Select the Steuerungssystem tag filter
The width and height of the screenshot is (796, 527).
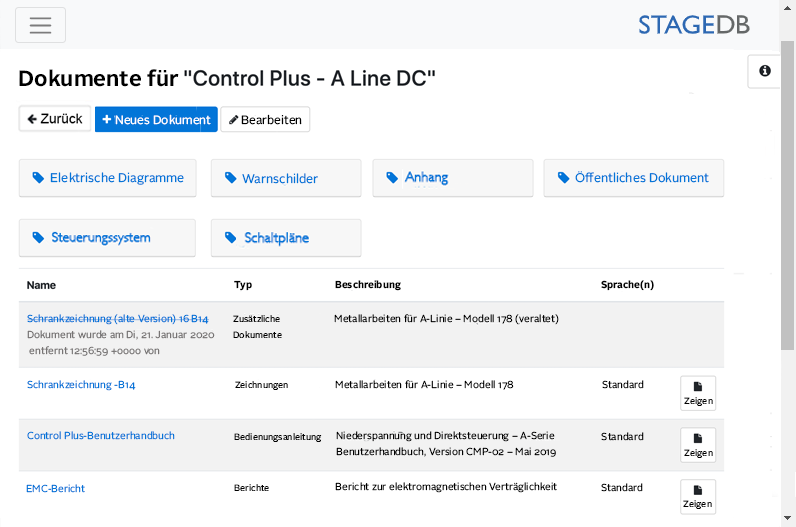pyautogui.click(x=108, y=238)
